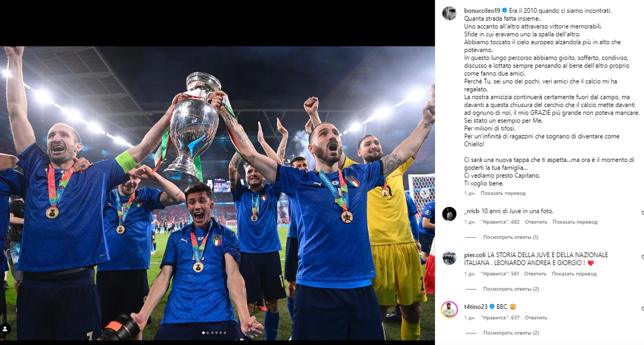
Task: Jump to the last carousel dot
Action: pos(225,333)
